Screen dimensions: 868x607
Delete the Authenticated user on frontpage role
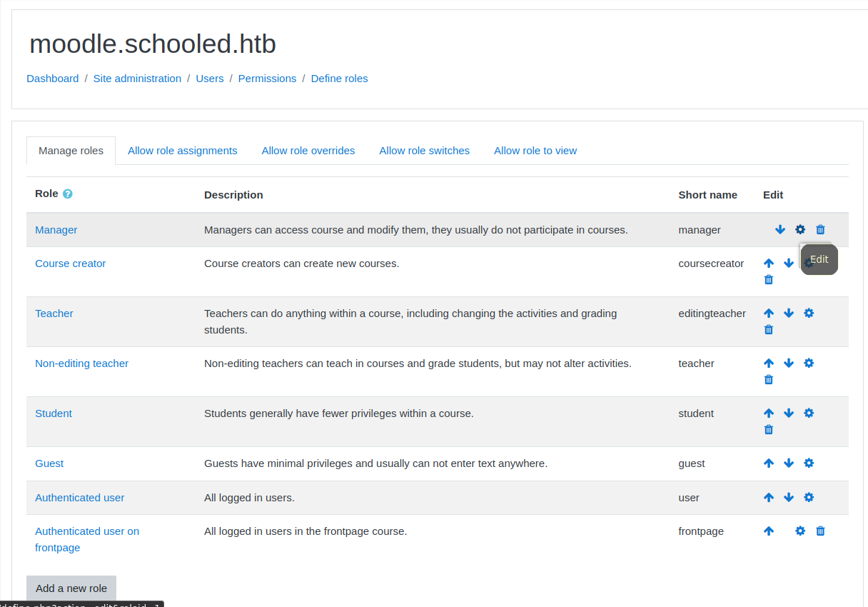pyautogui.click(x=820, y=531)
